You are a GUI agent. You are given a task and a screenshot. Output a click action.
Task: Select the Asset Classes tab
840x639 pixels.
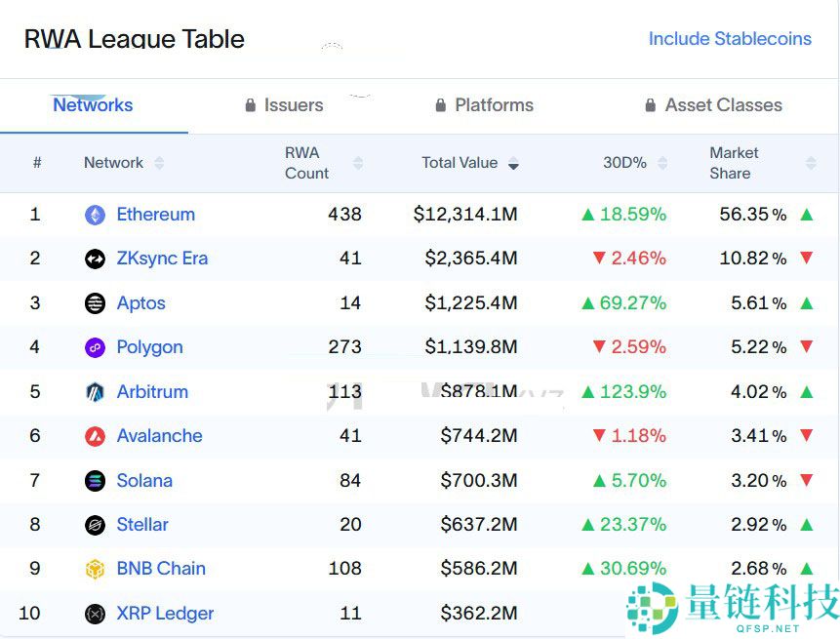click(x=713, y=105)
